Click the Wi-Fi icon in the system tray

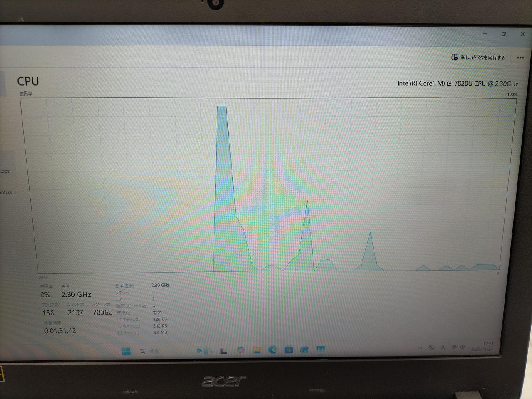point(454,347)
